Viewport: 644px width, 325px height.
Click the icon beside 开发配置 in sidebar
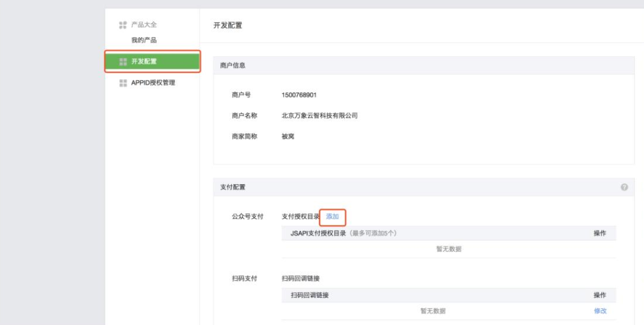point(121,61)
